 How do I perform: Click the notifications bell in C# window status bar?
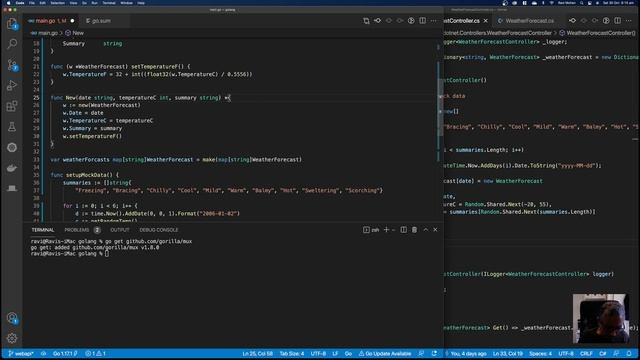(x=629, y=354)
